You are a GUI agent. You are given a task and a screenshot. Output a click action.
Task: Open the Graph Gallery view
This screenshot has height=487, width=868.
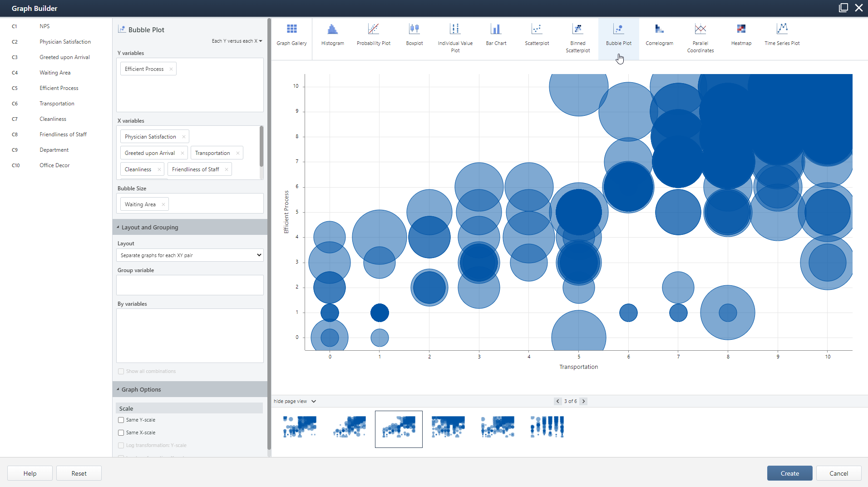291,35
